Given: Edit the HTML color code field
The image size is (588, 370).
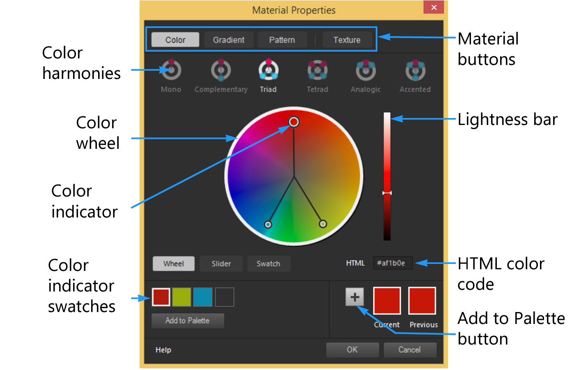Looking at the screenshot, I should tap(392, 263).
